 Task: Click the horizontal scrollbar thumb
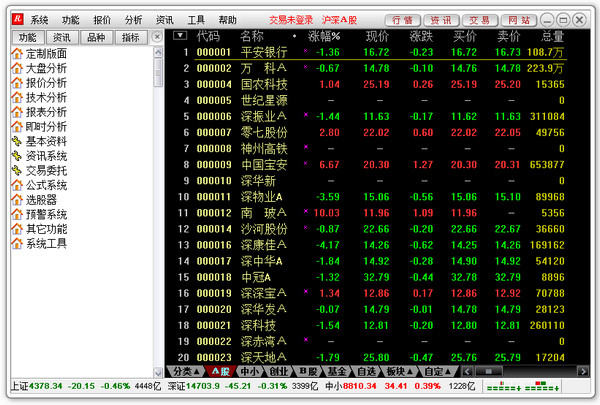(489, 371)
